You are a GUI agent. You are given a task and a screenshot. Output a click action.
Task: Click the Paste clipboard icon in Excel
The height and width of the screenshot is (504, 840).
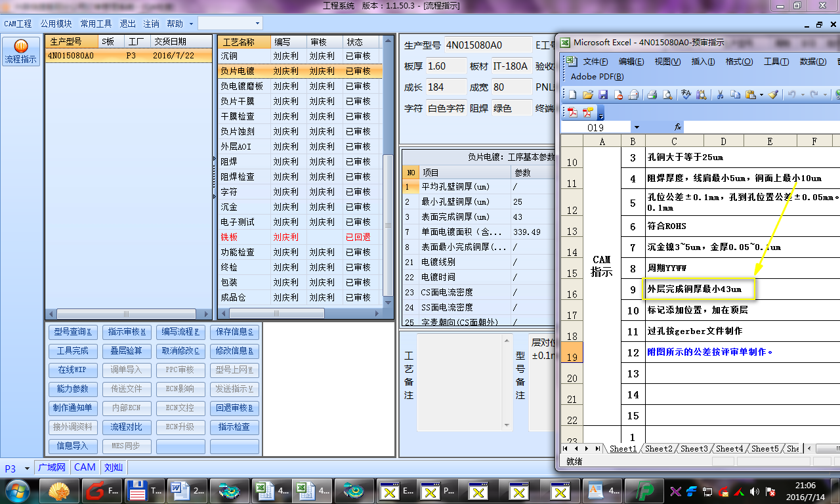coord(750,94)
